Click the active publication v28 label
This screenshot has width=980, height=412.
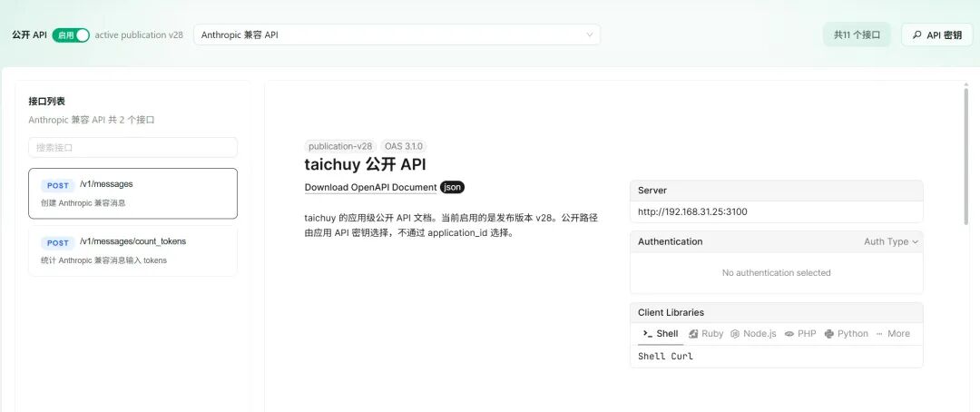coord(139,35)
